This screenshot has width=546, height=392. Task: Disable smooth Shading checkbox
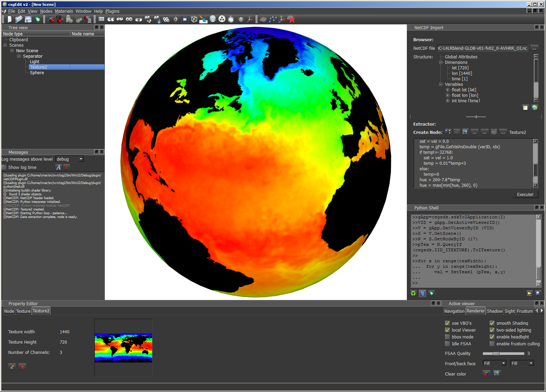point(492,323)
